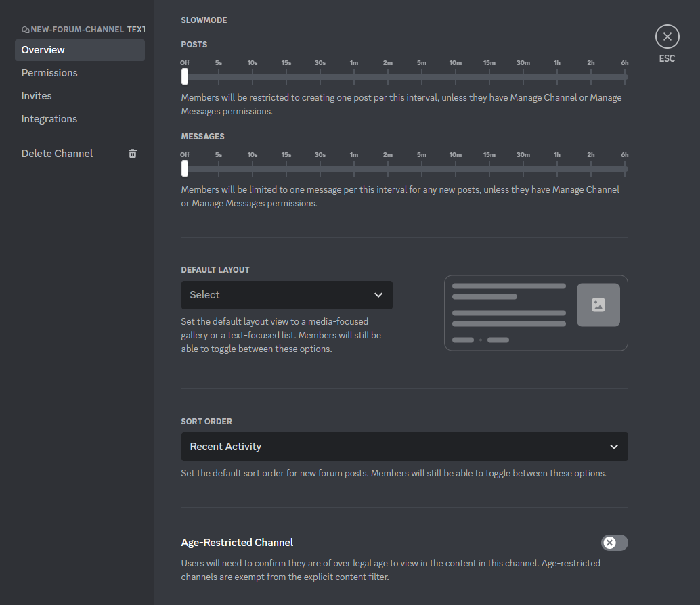This screenshot has height=605, width=700.
Task: Click the POSTS slowmode label
Action: click(x=194, y=45)
